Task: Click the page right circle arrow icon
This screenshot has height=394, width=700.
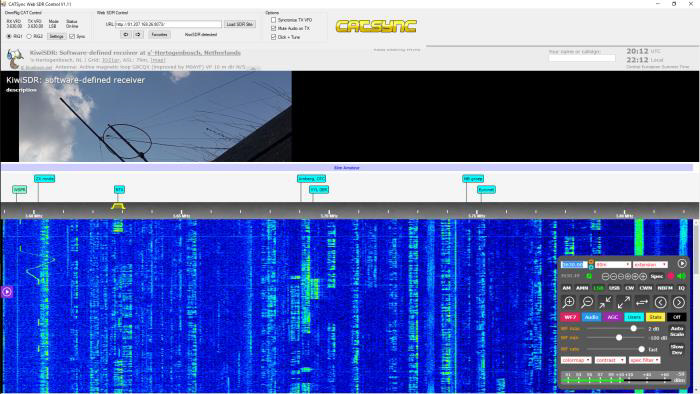Action: pos(679,303)
